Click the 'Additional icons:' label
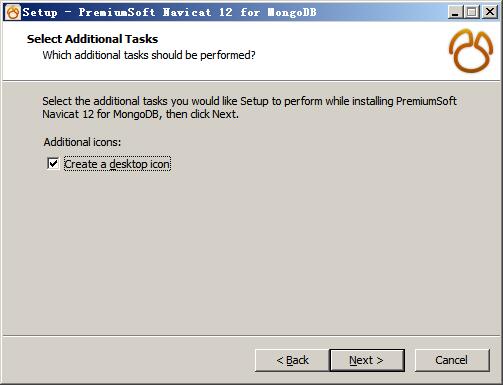 coord(82,142)
